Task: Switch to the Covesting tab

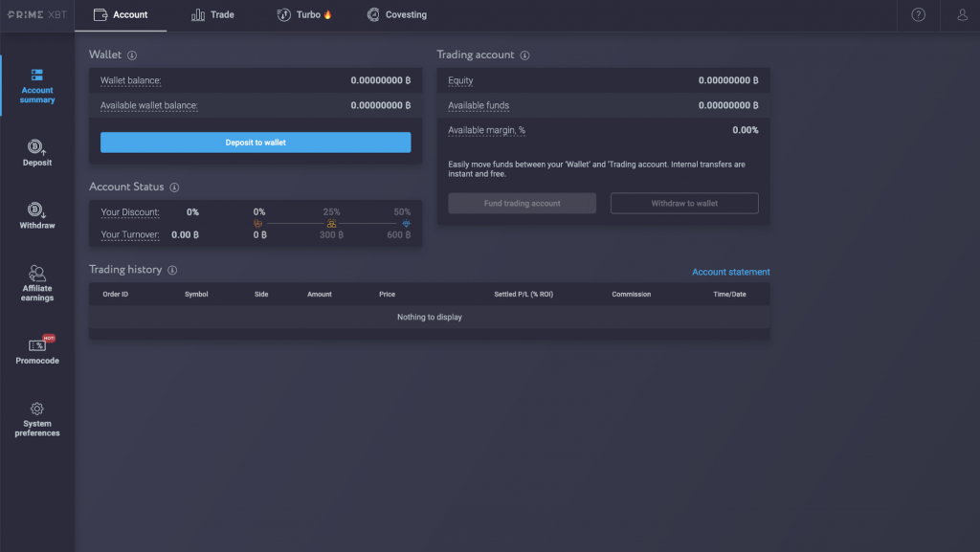Action: tap(396, 14)
